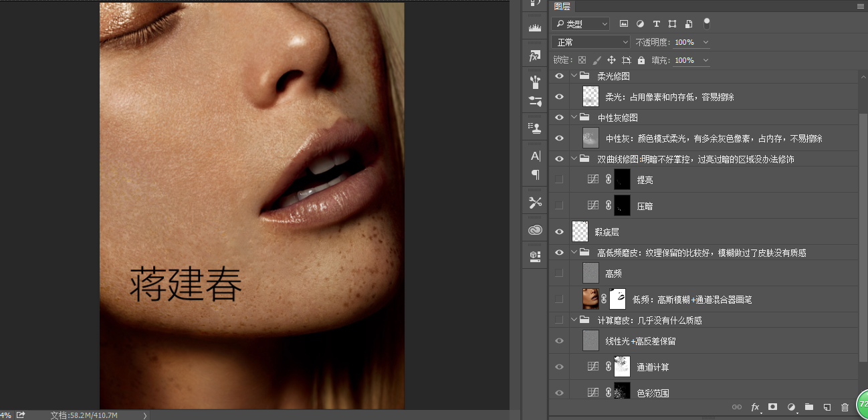The height and width of the screenshot is (420, 868).
Task: Open the Histogram panel icon
Action: tap(534, 28)
